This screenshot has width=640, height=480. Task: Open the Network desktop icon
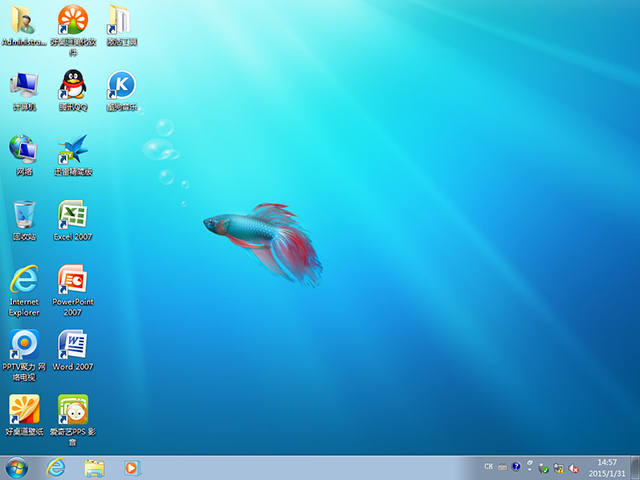(23, 149)
